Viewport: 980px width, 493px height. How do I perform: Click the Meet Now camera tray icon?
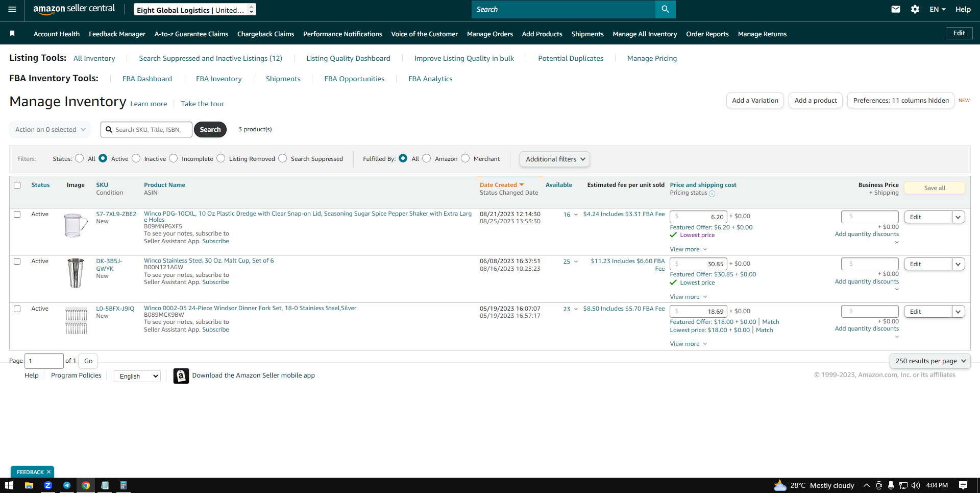879,485
